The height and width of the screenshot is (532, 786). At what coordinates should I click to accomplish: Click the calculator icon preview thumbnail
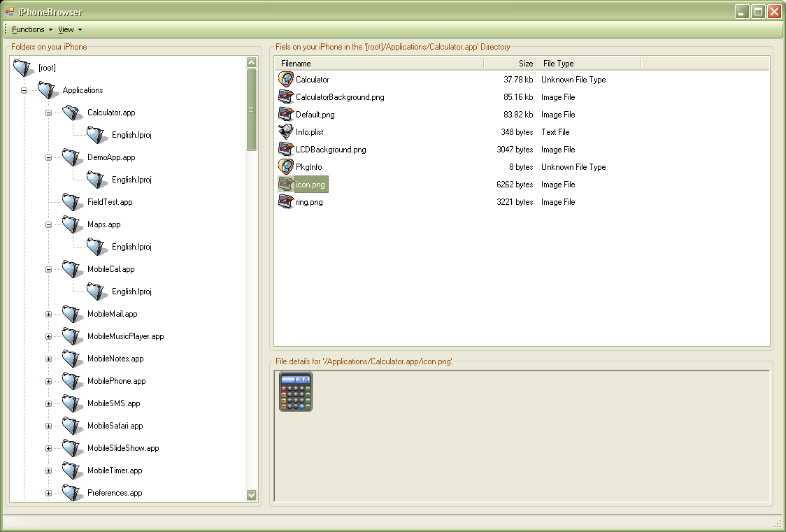(x=296, y=391)
